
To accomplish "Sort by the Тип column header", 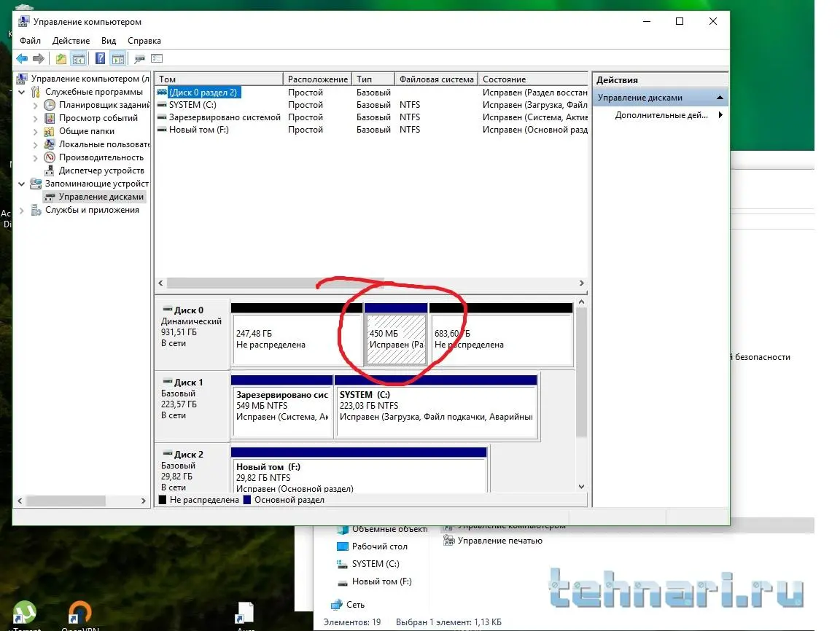I will pyautogui.click(x=373, y=79).
